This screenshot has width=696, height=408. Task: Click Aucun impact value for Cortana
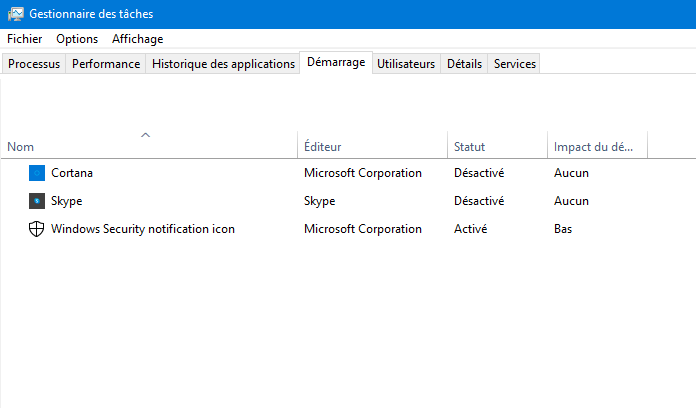pos(571,173)
